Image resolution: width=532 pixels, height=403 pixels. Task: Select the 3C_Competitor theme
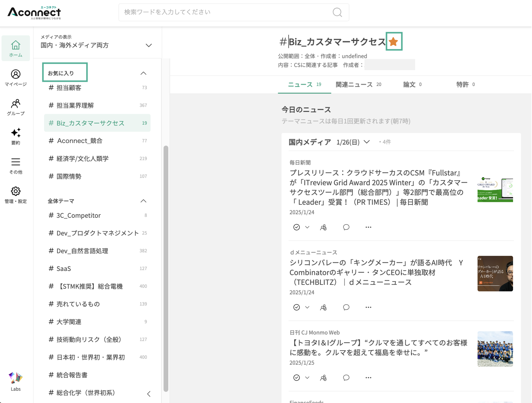(x=97, y=215)
